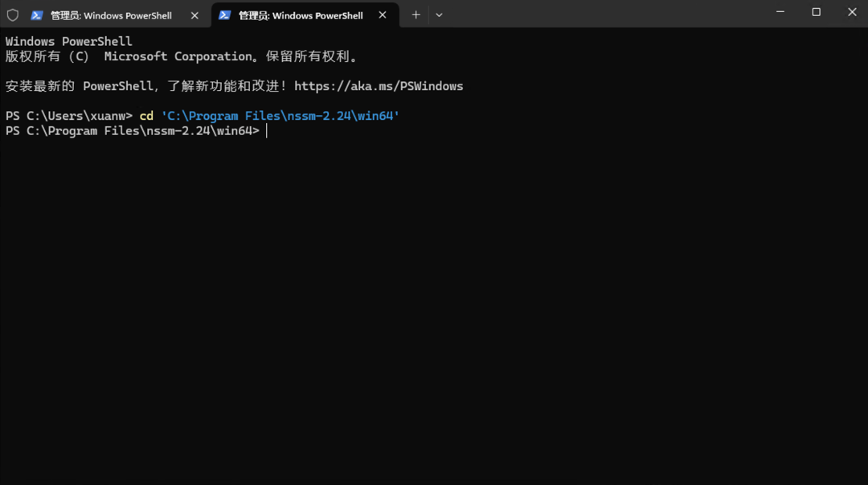Image resolution: width=868 pixels, height=485 pixels.
Task: Click the Microsoft copyright notice line
Action: (x=181, y=56)
